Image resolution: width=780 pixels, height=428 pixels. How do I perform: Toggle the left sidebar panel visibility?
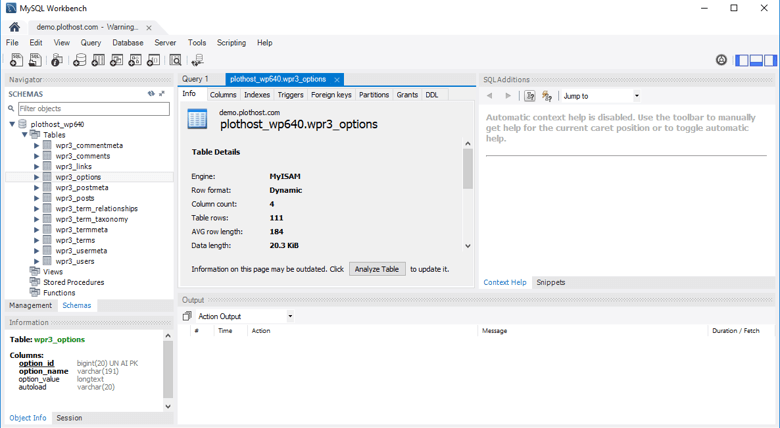[x=742, y=60]
